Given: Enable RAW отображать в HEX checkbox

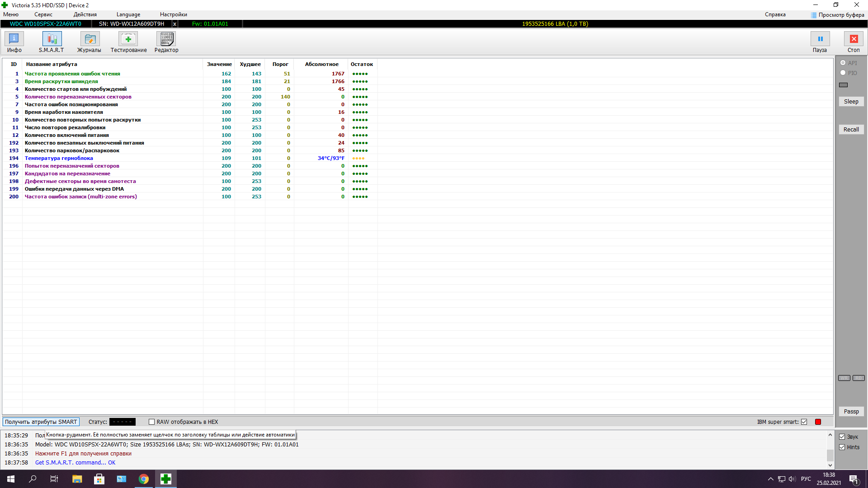Looking at the screenshot, I should [152, 422].
